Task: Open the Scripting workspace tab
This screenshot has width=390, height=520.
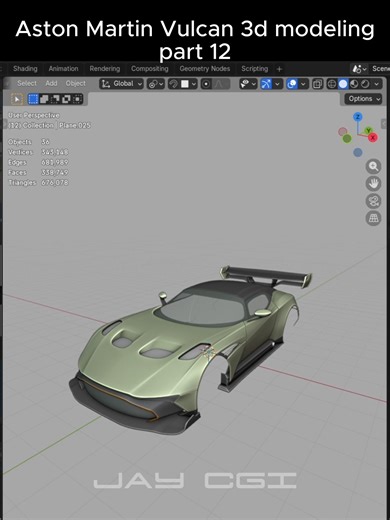Action: pyautogui.click(x=255, y=69)
